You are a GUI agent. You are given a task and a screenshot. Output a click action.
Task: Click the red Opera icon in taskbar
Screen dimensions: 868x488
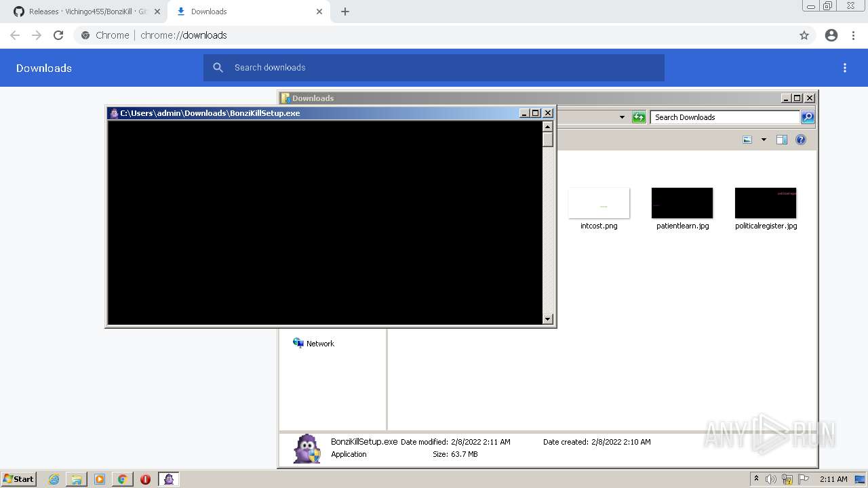(x=145, y=479)
